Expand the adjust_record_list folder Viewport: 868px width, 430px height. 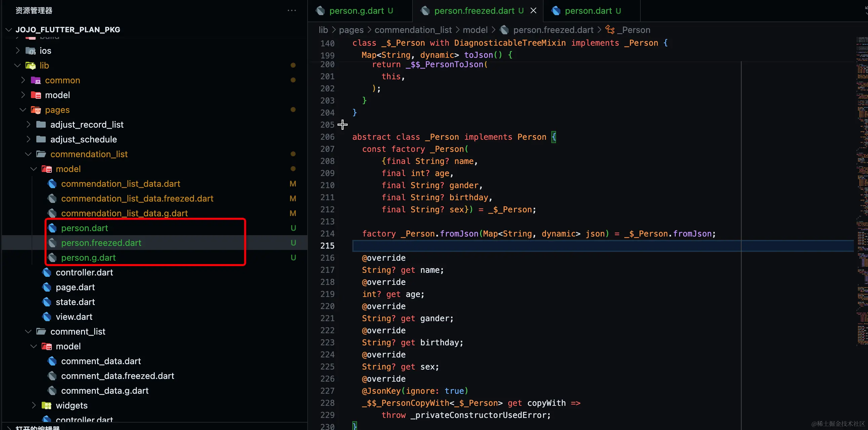[28, 125]
